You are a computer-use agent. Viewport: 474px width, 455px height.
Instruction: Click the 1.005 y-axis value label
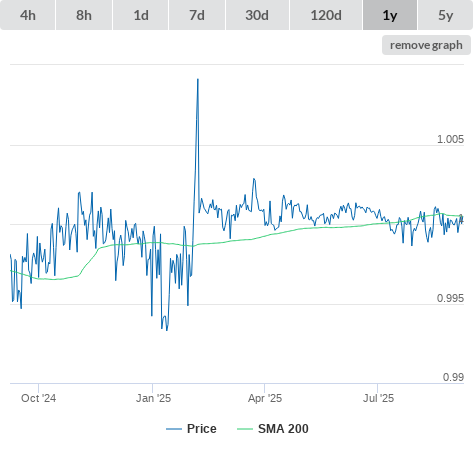[x=450, y=139]
